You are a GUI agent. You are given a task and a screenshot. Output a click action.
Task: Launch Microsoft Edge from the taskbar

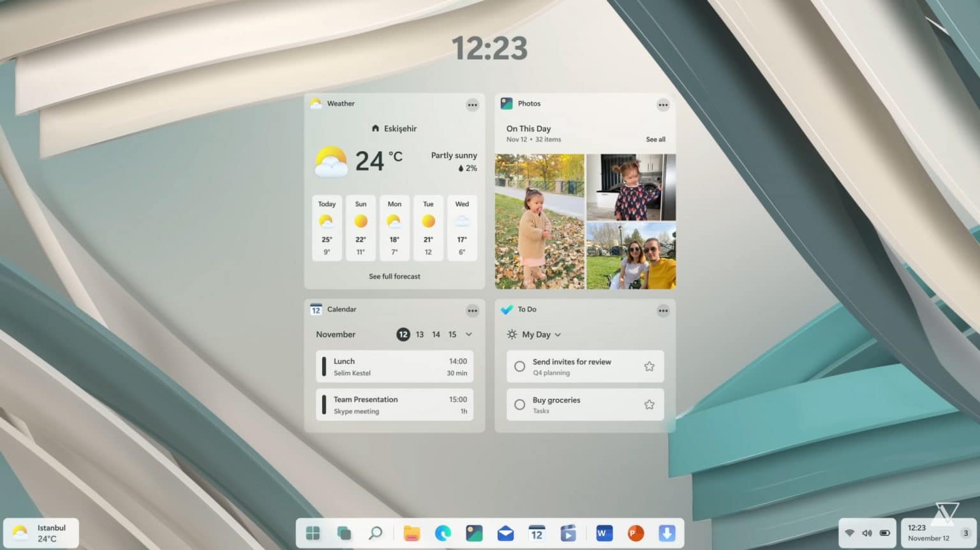point(443,533)
